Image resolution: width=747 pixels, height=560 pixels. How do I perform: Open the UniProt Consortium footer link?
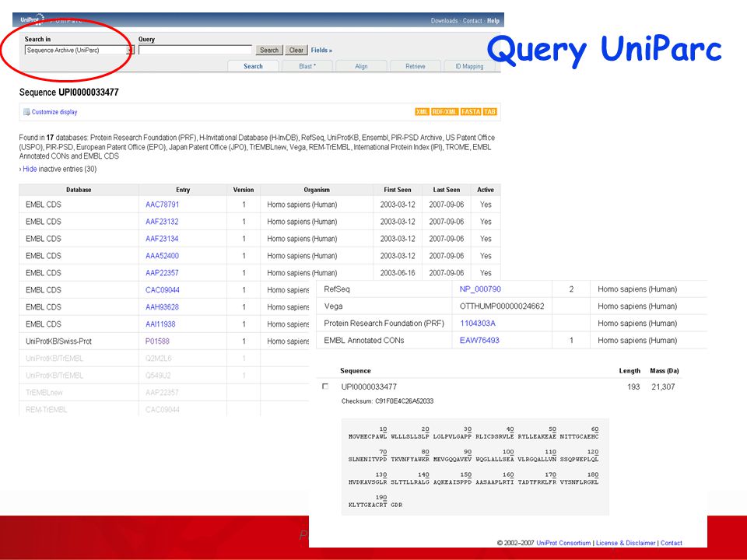coord(563,543)
